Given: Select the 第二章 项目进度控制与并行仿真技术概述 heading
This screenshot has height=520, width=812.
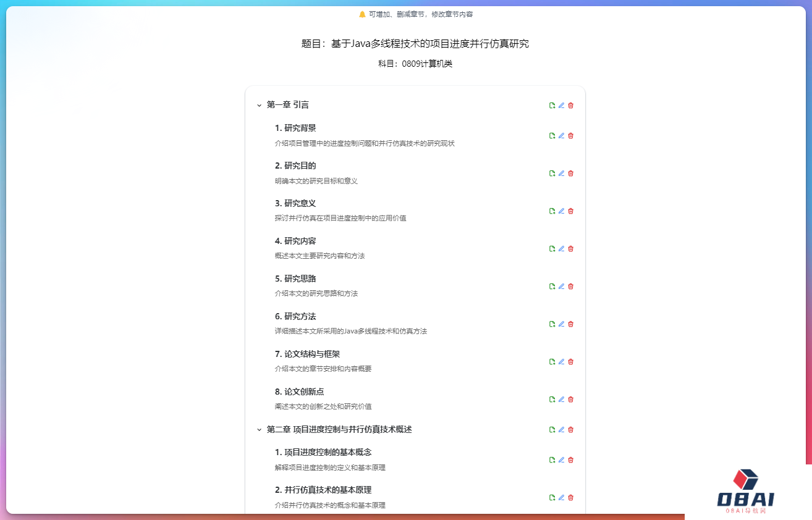Looking at the screenshot, I should coord(339,429).
